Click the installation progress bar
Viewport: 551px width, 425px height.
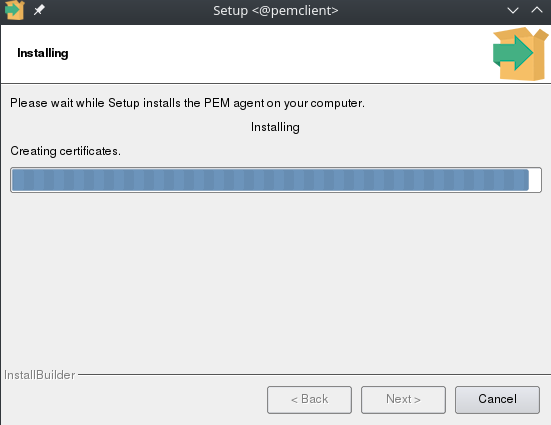[x=276, y=180]
